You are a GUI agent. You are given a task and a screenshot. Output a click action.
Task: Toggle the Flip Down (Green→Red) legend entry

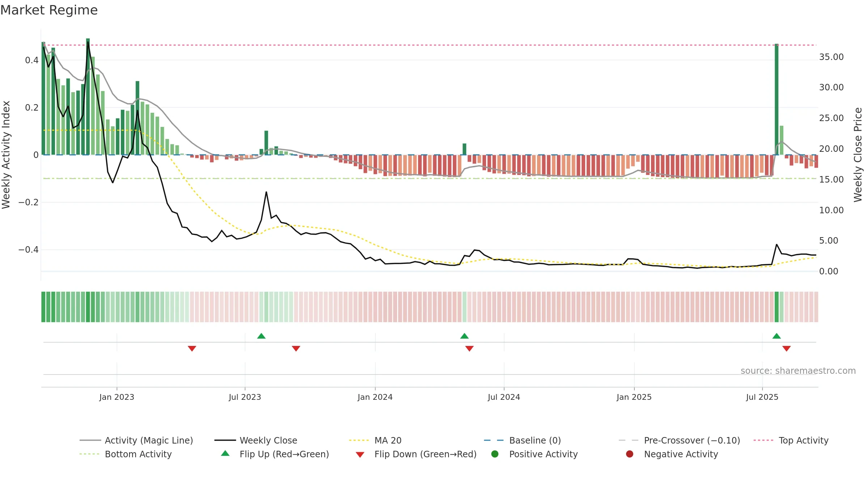point(416,454)
